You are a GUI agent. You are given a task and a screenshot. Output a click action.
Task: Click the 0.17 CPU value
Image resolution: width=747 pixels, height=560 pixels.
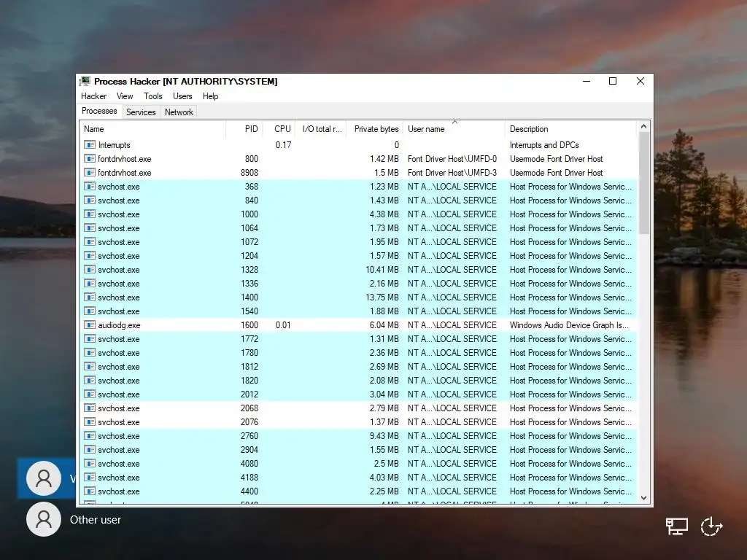pos(283,145)
